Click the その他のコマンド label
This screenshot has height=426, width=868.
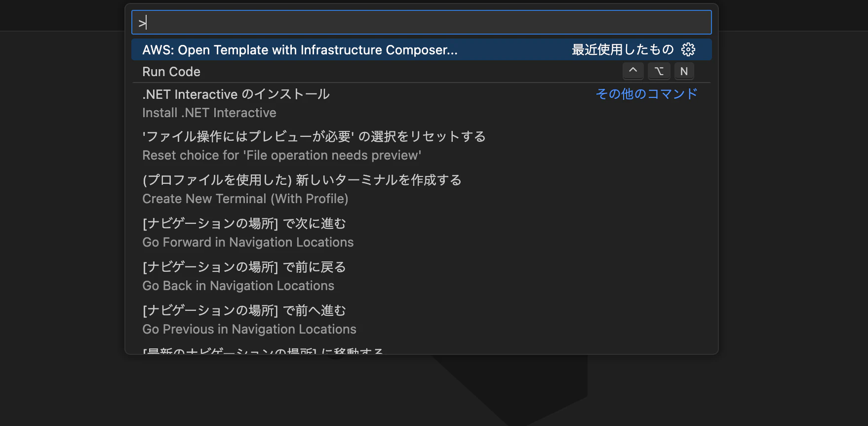click(647, 94)
